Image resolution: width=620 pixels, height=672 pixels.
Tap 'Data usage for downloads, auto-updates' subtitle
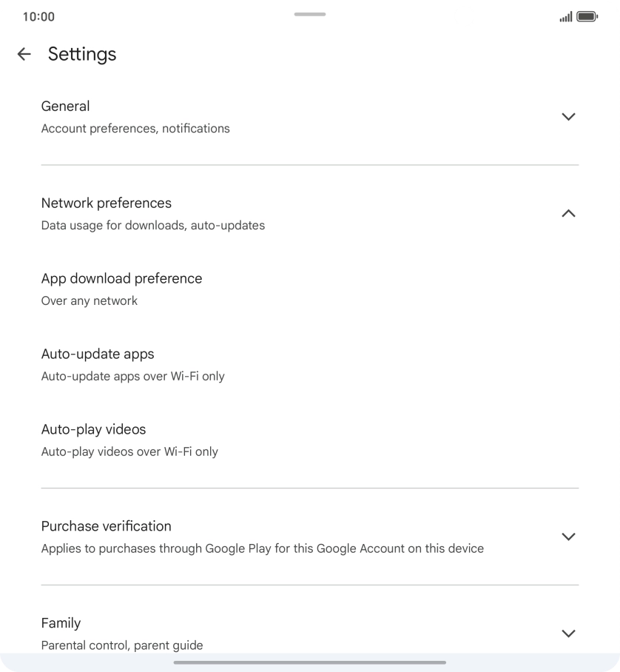click(x=153, y=225)
